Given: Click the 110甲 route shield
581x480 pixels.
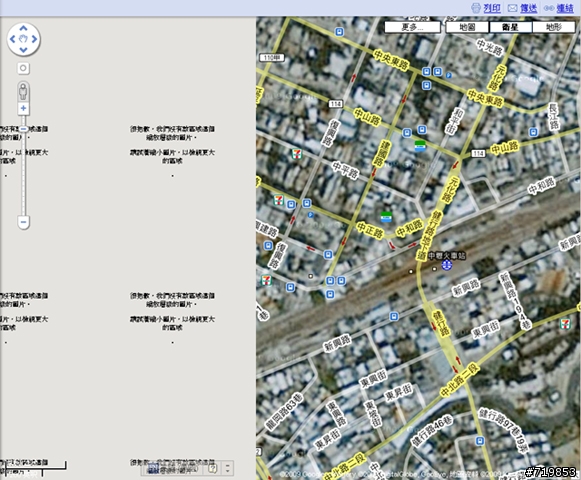Looking at the screenshot, I should point(272,57).
